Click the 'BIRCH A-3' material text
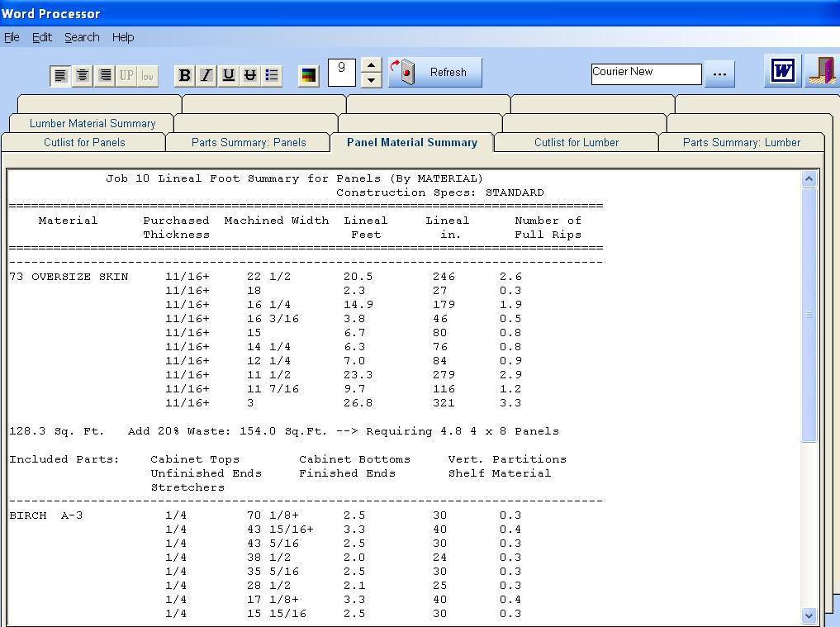 coord(46,515)
